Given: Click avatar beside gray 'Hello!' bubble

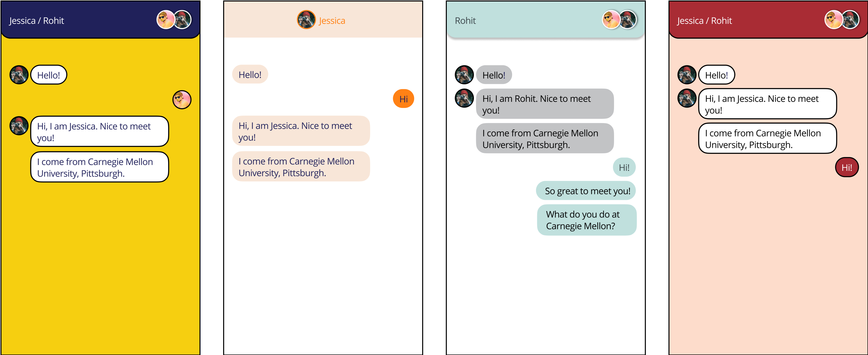Looking at the screenshot, I should coord(464,74).
